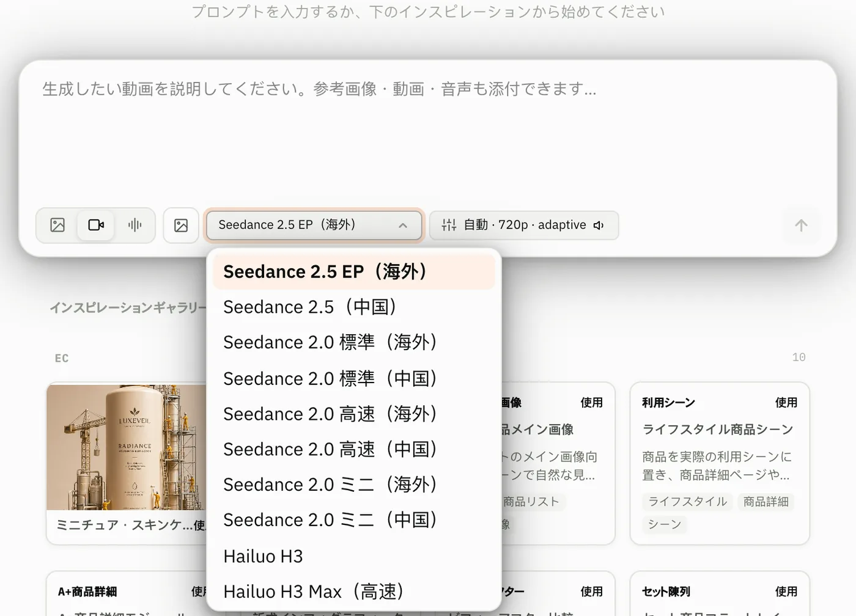Collapse the Seedance 2.5 EP model dropdown
The height and width of the screenshot is (616, 856).
tap(314, 226)
